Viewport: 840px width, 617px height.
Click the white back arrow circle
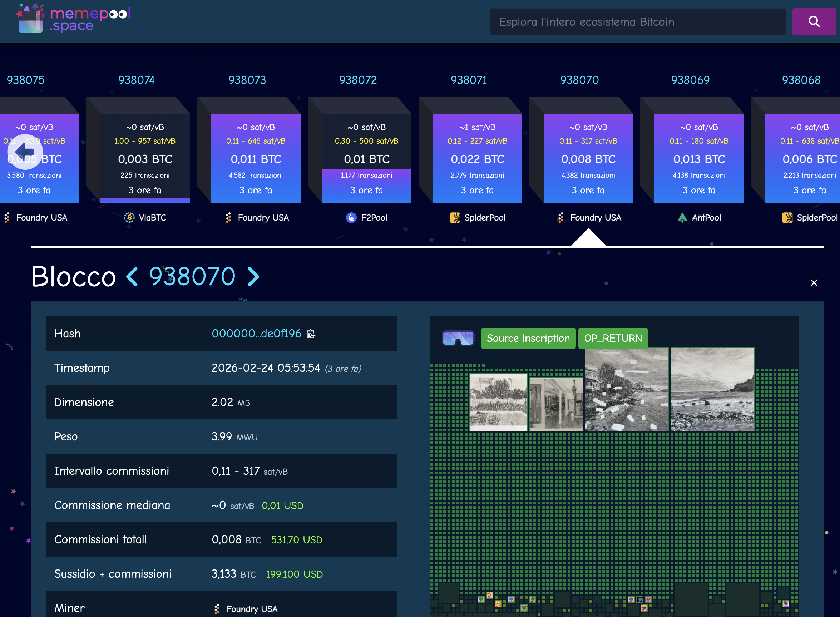click(x=25, y=152)
